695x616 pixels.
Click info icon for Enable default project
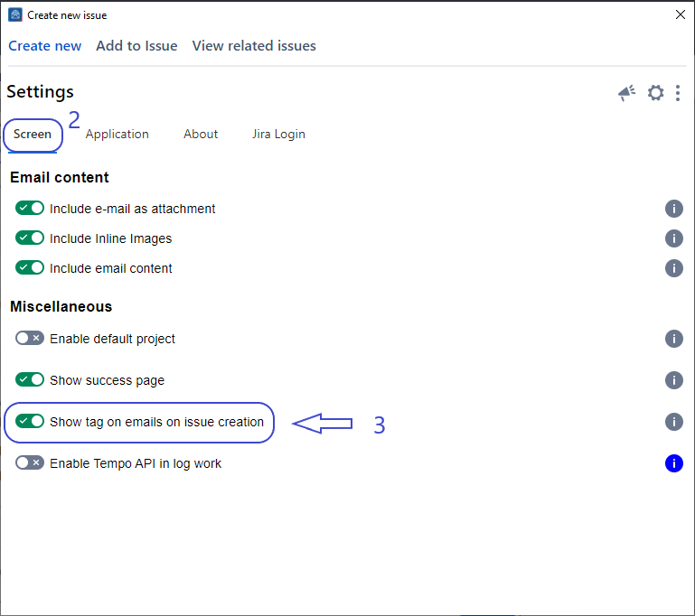[x=674, y=339]
